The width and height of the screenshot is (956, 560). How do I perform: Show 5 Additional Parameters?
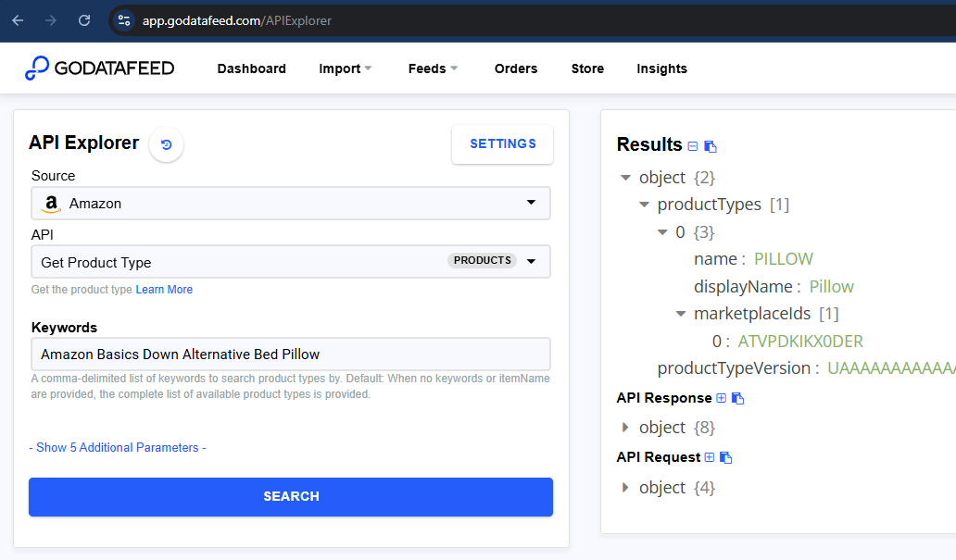point(118,447)
